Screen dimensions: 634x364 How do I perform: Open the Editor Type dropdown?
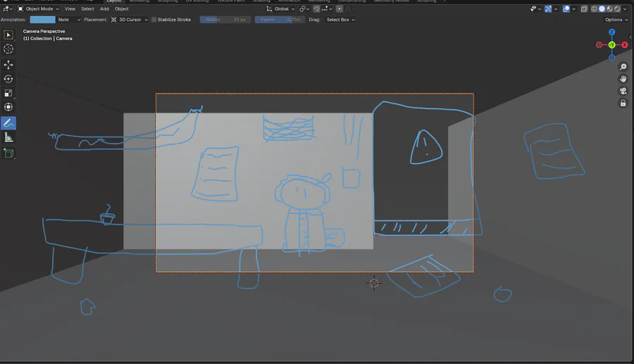click(7, 9)
